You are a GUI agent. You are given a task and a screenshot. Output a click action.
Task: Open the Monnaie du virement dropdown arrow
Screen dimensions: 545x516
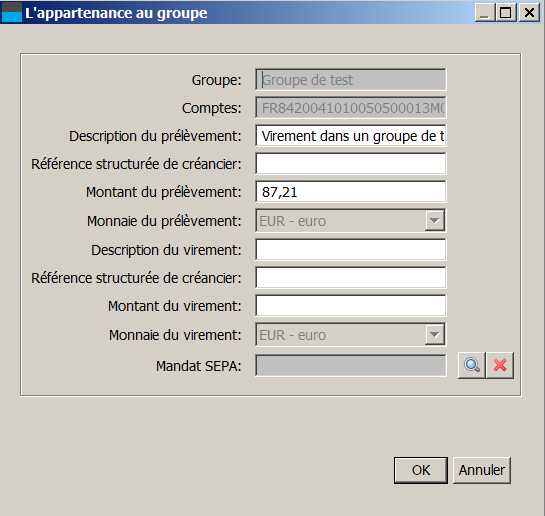click(434, 335)
